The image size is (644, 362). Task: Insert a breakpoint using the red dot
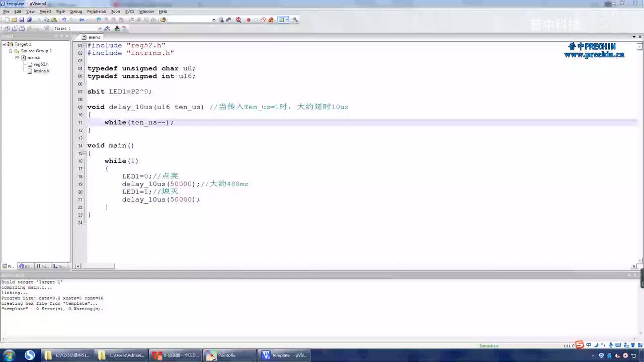click(x=249, y=20)
